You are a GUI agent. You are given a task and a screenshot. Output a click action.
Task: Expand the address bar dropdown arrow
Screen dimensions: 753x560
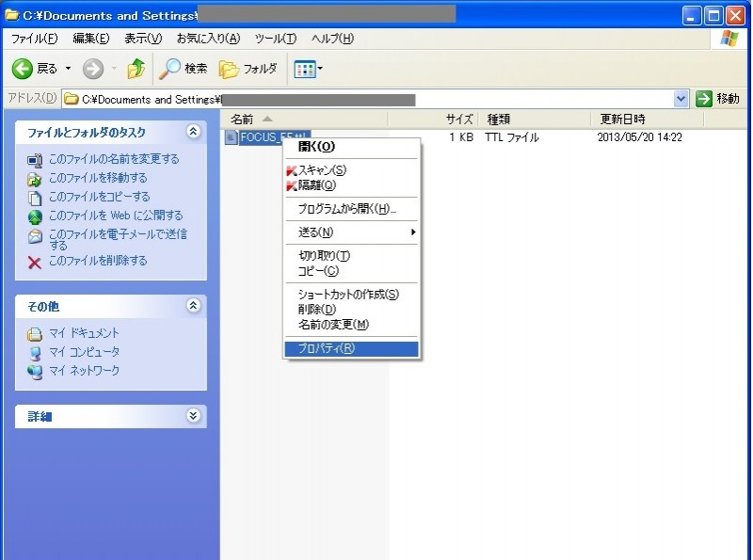click(681, 99)
